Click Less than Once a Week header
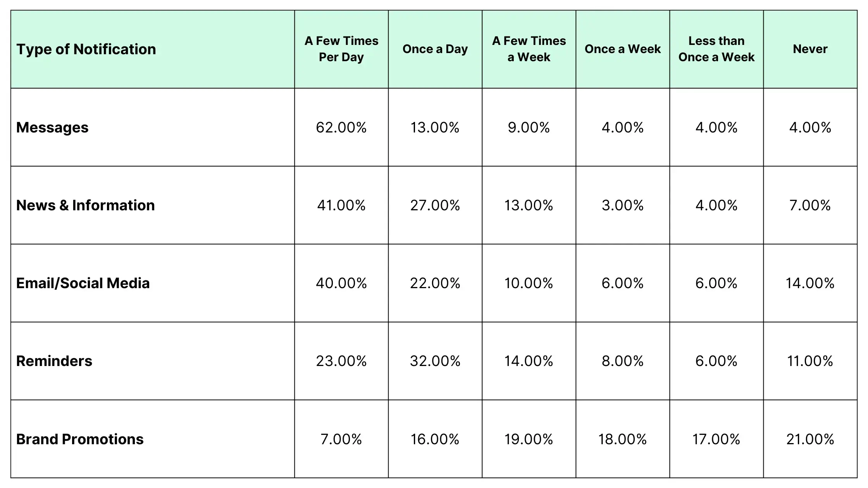The height and width of the screenshot is (488, 868). coord(716,49)
